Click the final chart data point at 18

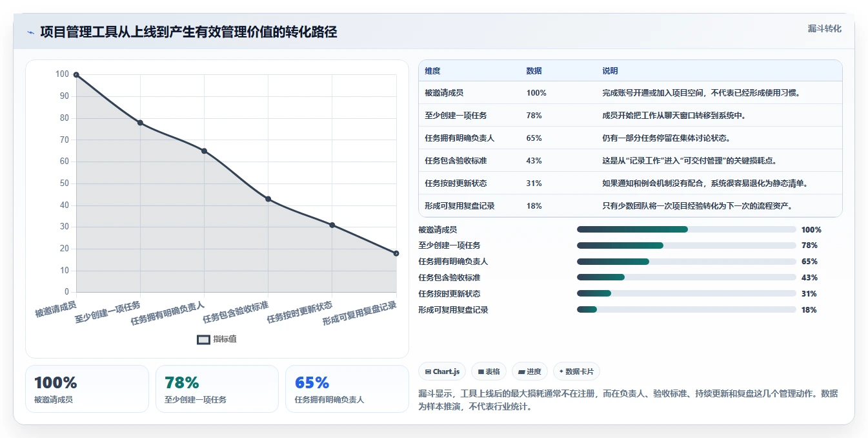tap(396, 253)
